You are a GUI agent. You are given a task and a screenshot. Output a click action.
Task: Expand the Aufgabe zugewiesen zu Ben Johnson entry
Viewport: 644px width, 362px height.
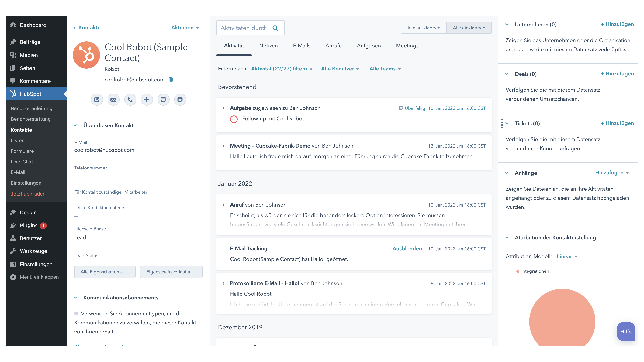click(x=223, y=108)
